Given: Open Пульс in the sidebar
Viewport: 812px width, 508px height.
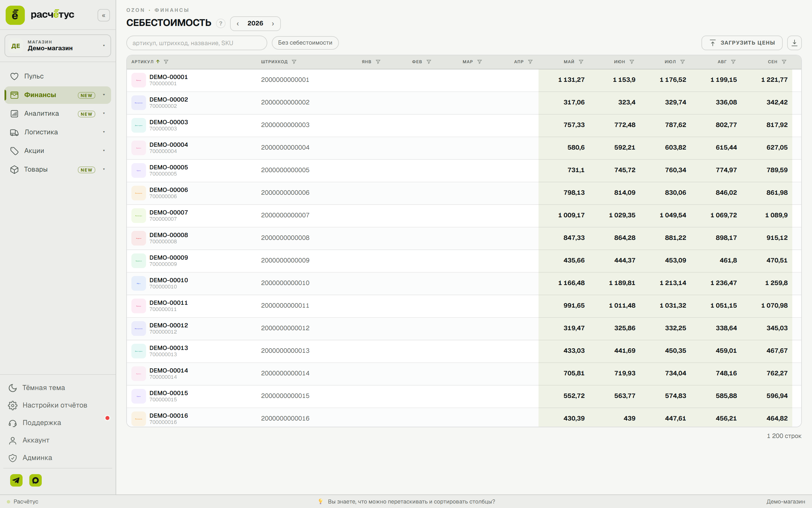Looking at the screenshot, I should tap(58, 76).
